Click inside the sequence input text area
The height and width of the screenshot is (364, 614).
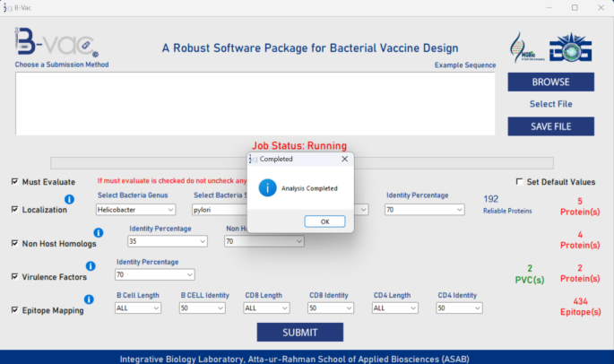click(255, 103)
